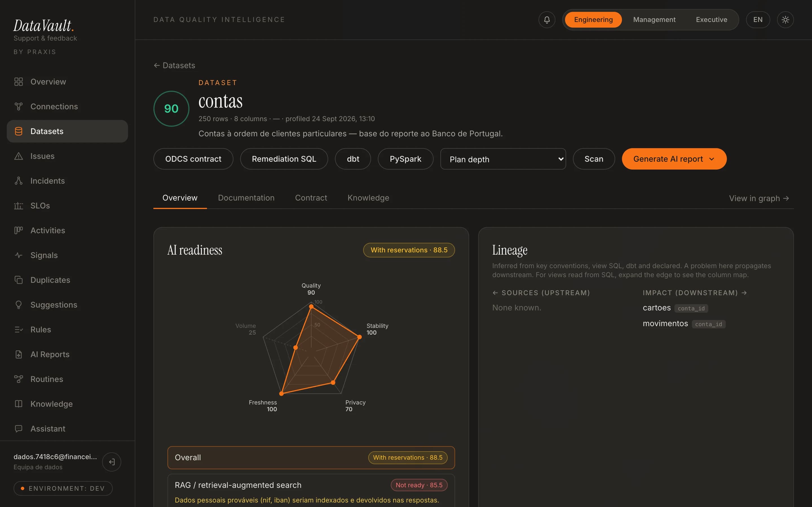Click the Scan button
This screenshot has height=507, width=812.
click(593, 159)
